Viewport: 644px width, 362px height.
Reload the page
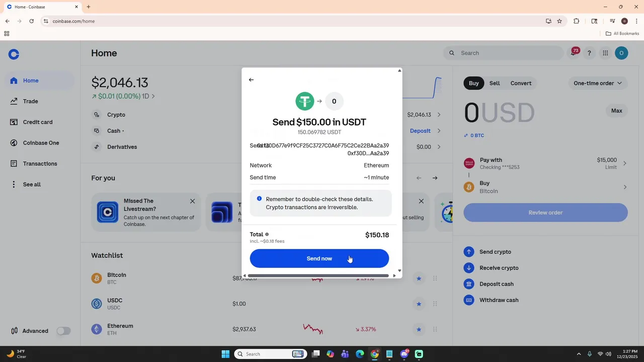pyautogui.click(x=31, y=21)
